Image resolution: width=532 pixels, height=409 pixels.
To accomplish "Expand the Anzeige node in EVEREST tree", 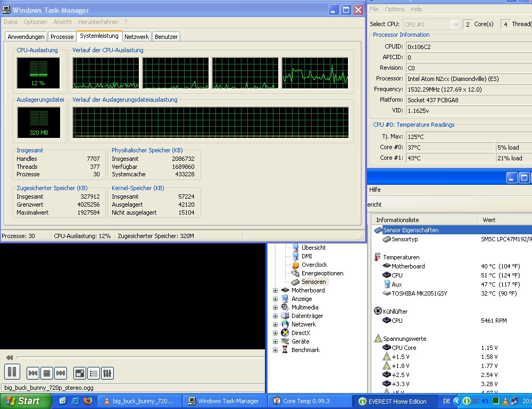I will click(276, 299).
